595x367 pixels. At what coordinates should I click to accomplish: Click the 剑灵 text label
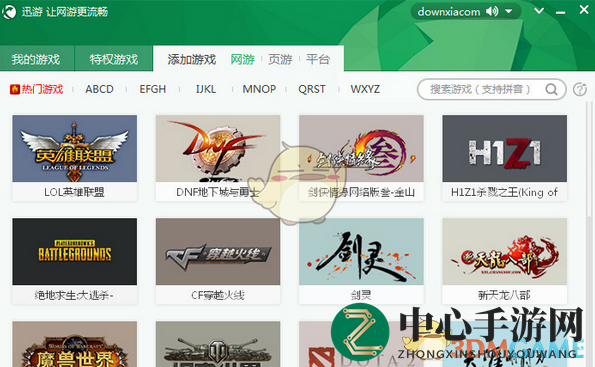coord(361,295)
